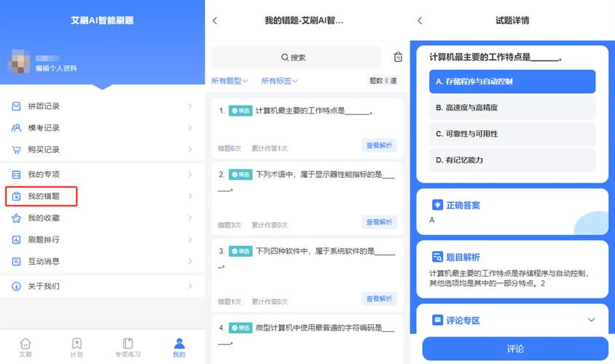
Task: Expand 我的收藏 row chevron
Action: pos(190,218)
